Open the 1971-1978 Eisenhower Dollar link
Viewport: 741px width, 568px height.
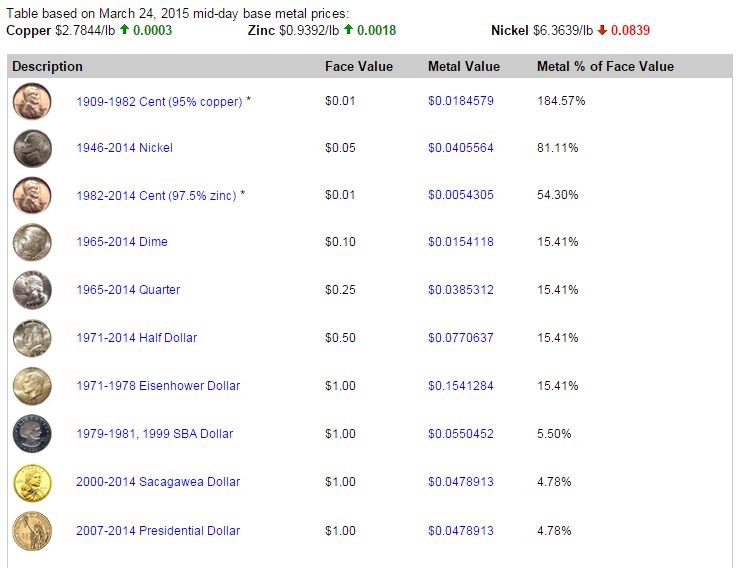click(x=158, y=386)
